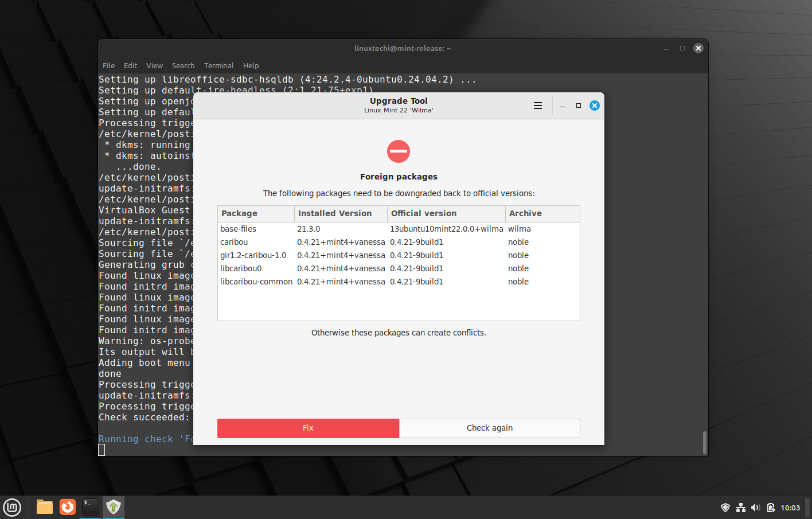
Task: Click the red Foreign packages warning icon
Action: coord(399,151)
